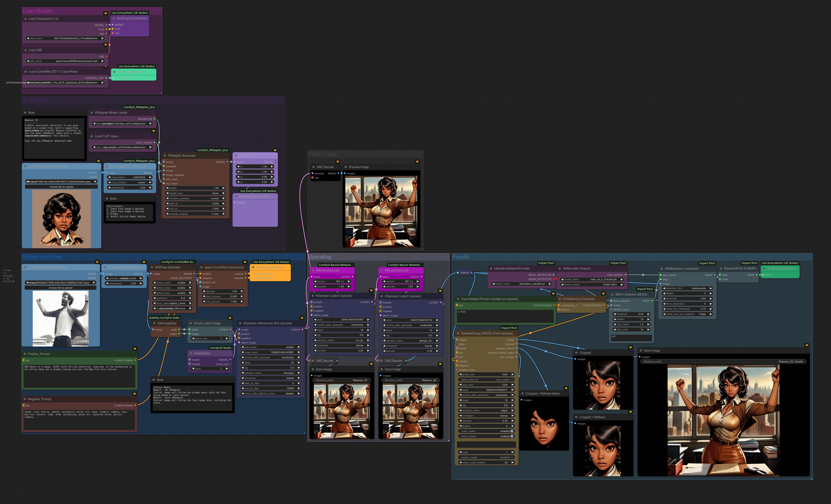Open ckpt_name dropdown in Load Checkpoint
The image size is (831, 504).
click(x=65, y=38)
